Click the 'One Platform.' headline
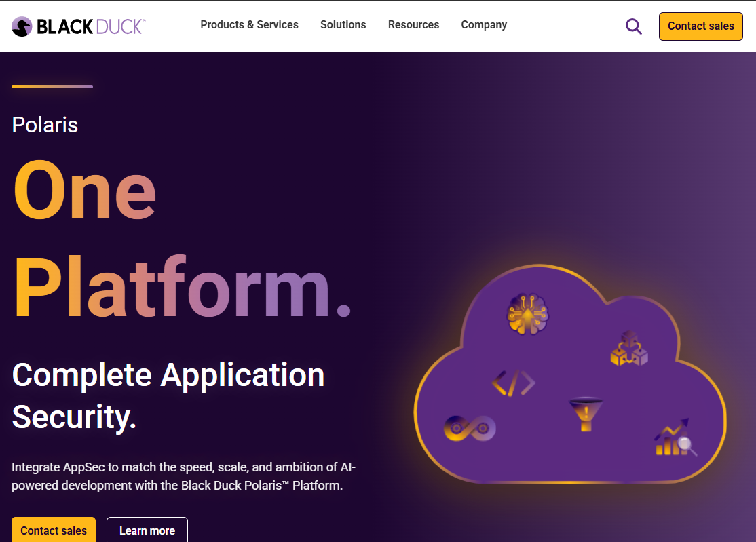Image resolution: width=756 pixels, height=542 pixels. click(x=183, y=239)
